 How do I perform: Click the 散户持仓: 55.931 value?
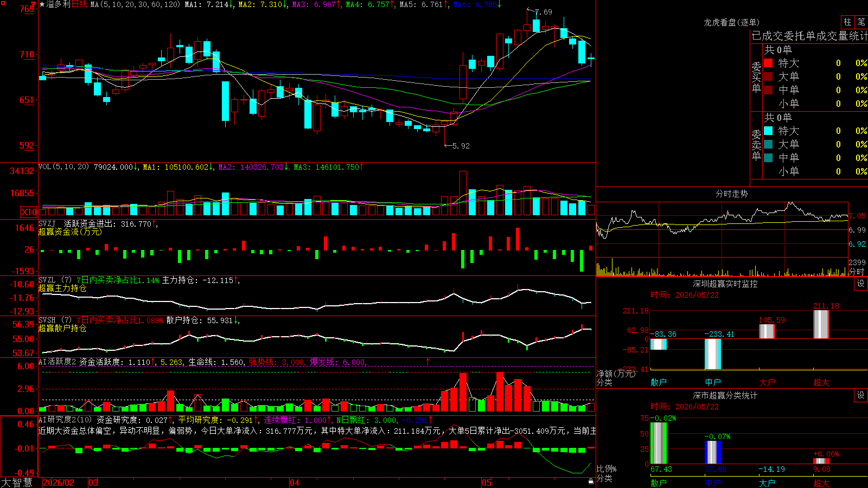tap(200, 320)
